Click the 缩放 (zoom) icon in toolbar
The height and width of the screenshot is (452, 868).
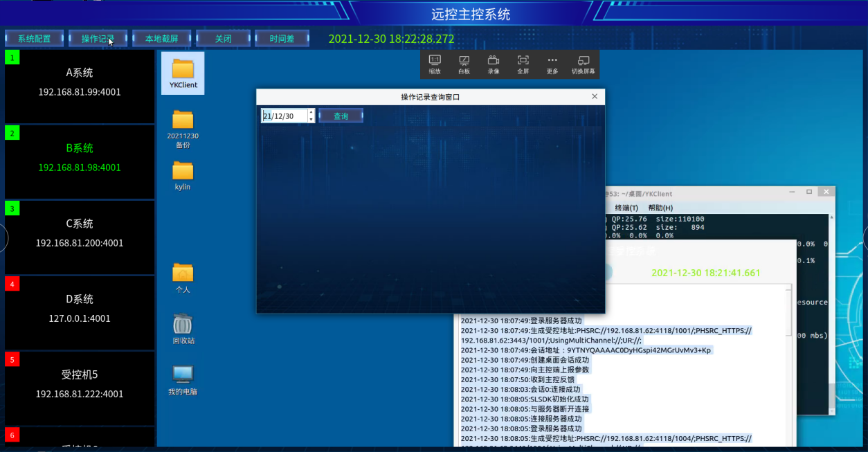click(435, 64)
